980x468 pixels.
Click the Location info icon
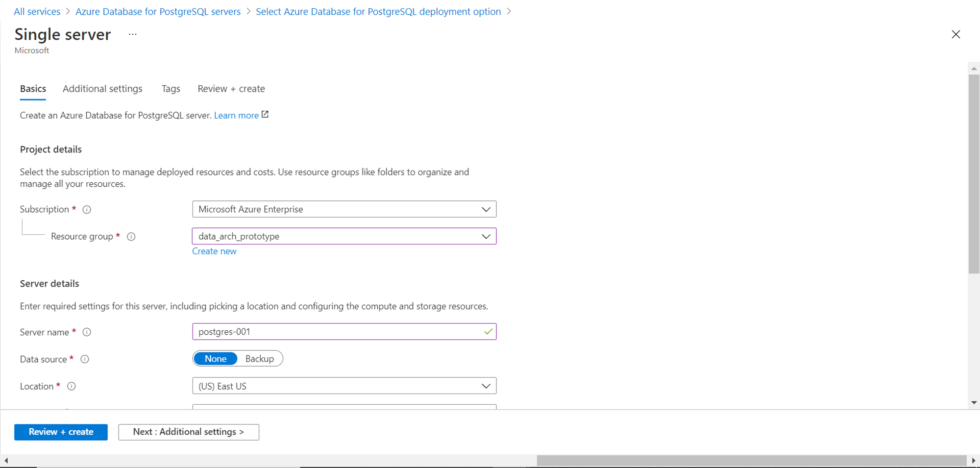(72, 386)
